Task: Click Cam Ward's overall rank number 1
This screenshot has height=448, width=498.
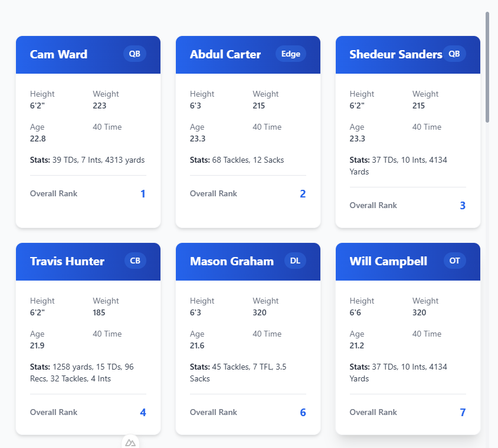Action: [143, 194]
